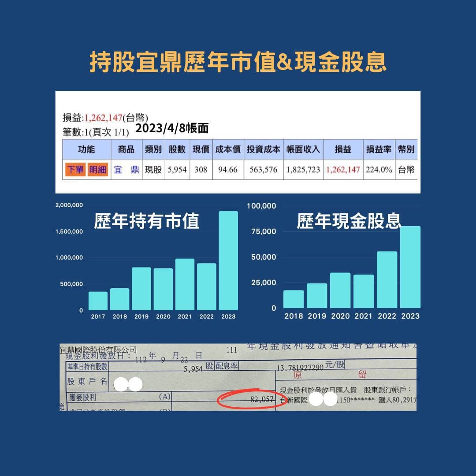Click the 2021 bar in market value chart

coord(185,284)
